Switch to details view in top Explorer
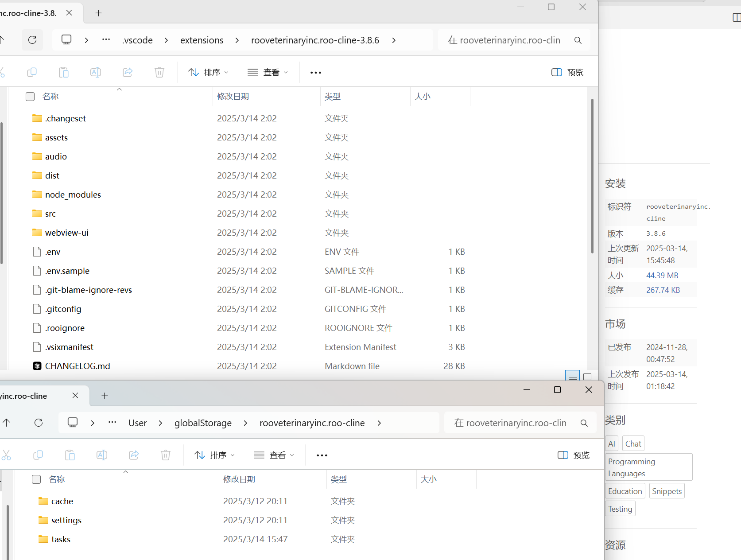741x560 pixels. click(x=573, y=377)
